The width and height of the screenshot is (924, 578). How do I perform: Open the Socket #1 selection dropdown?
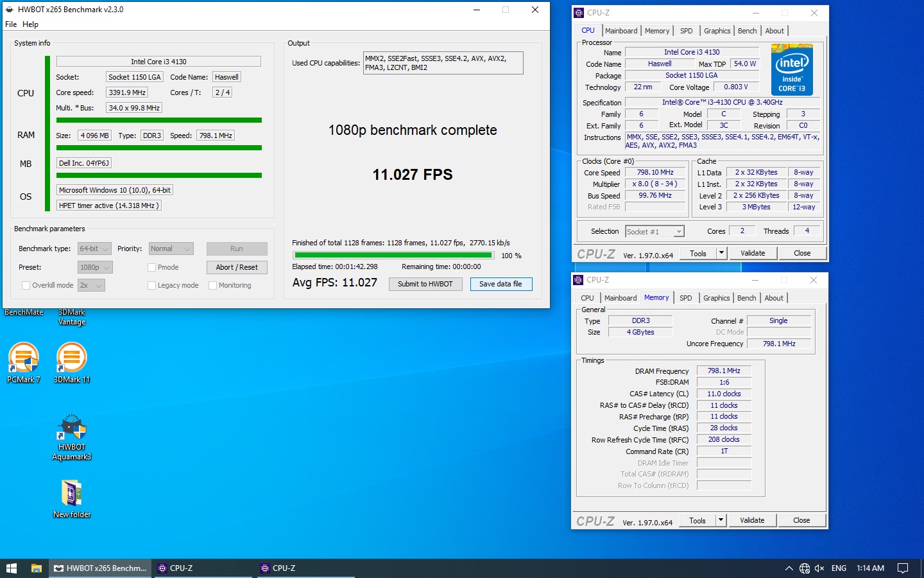[655, 231]
